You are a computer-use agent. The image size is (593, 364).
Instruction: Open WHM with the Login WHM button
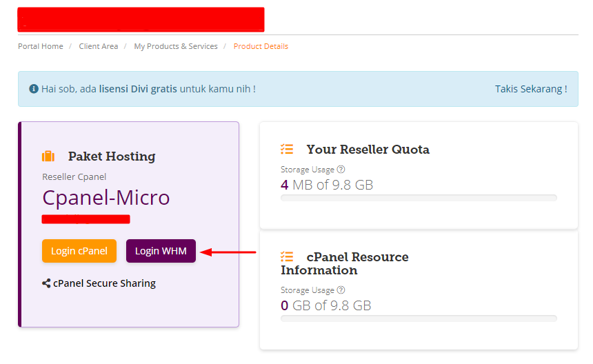click(x=161, y=251)
